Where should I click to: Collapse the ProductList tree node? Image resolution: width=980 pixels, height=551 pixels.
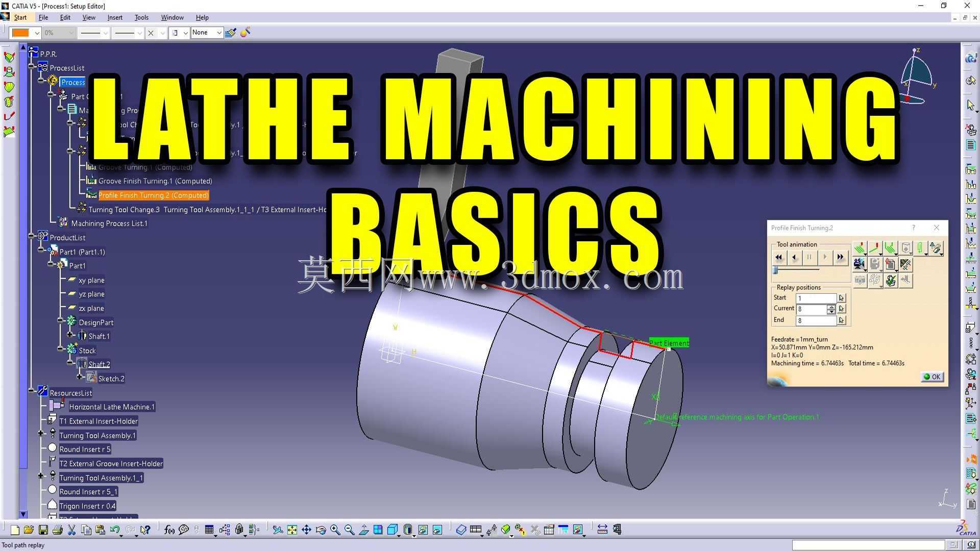tap(32, 236)
